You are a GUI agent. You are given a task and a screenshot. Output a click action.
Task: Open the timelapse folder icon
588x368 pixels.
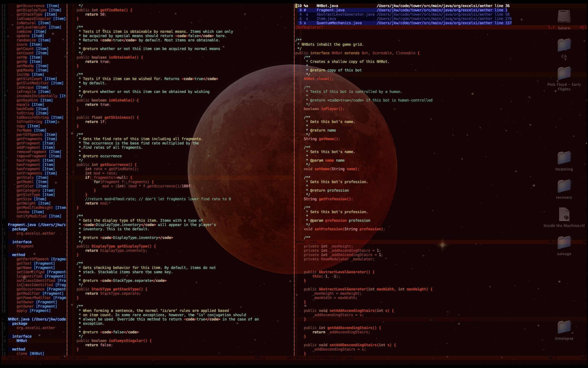[x=564, y=328]
